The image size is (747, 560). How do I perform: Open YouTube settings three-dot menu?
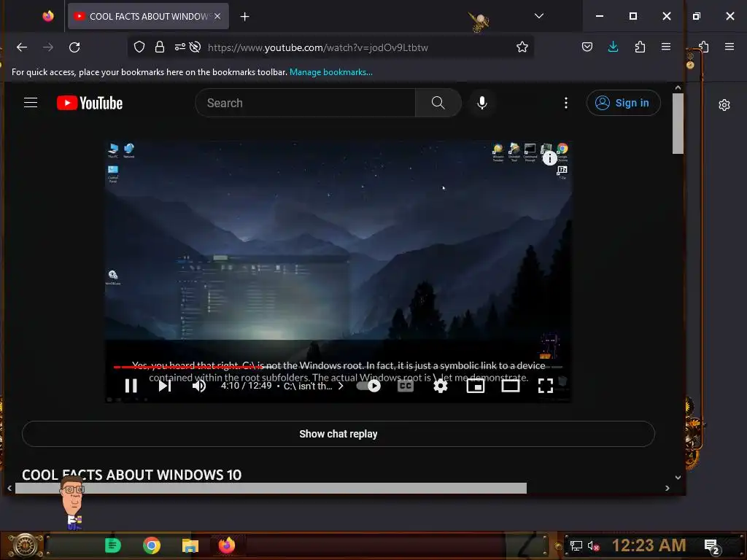(x=566, y=103)
